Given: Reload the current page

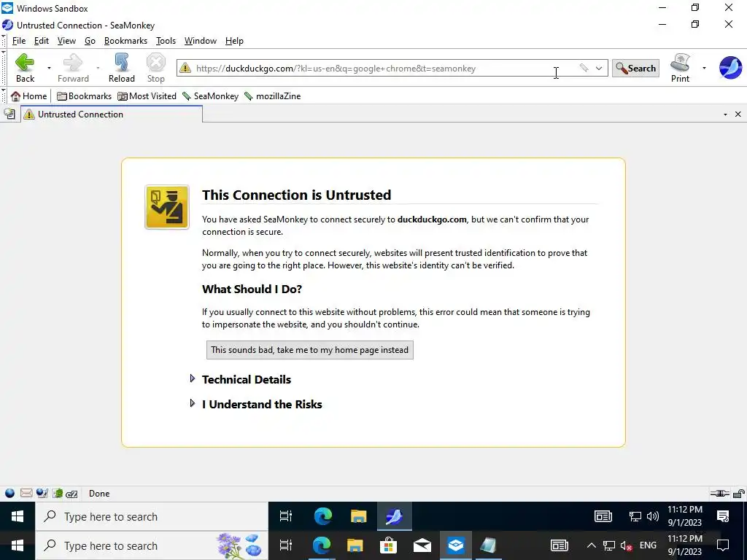Looking at the screenshot, I should (122, 68).
